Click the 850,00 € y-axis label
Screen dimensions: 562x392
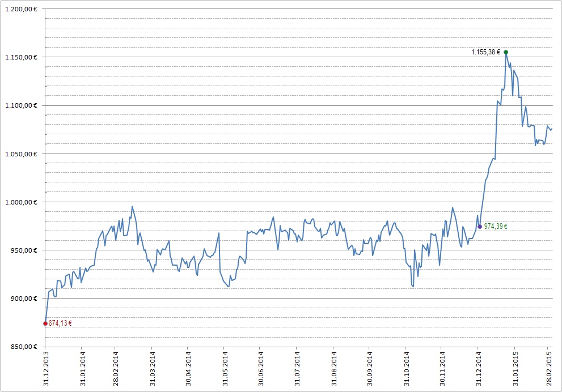point(24,347)
